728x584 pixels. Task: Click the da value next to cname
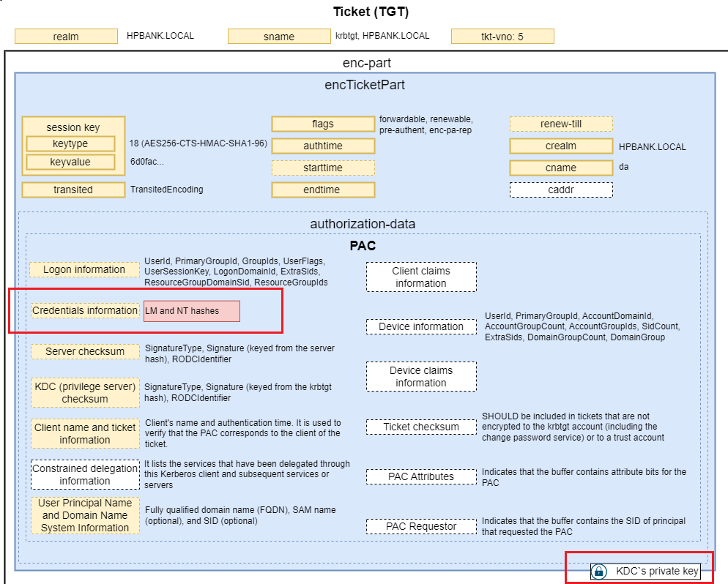(623, 167)
